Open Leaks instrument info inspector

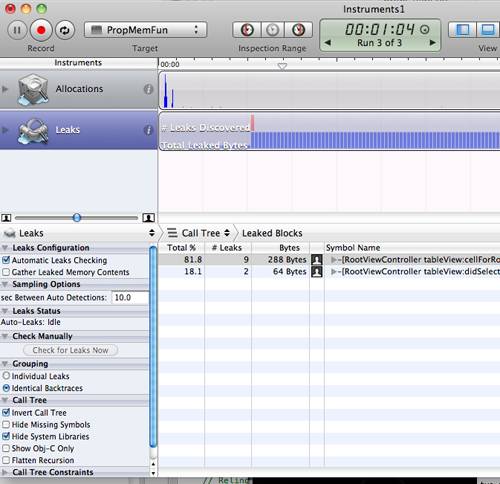148,130
